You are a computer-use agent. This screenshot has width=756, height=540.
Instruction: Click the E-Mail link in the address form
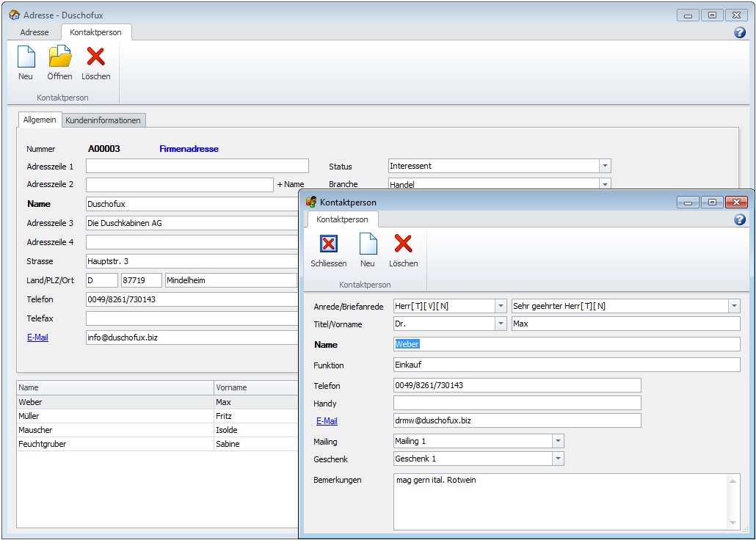(x=37, y=337)
